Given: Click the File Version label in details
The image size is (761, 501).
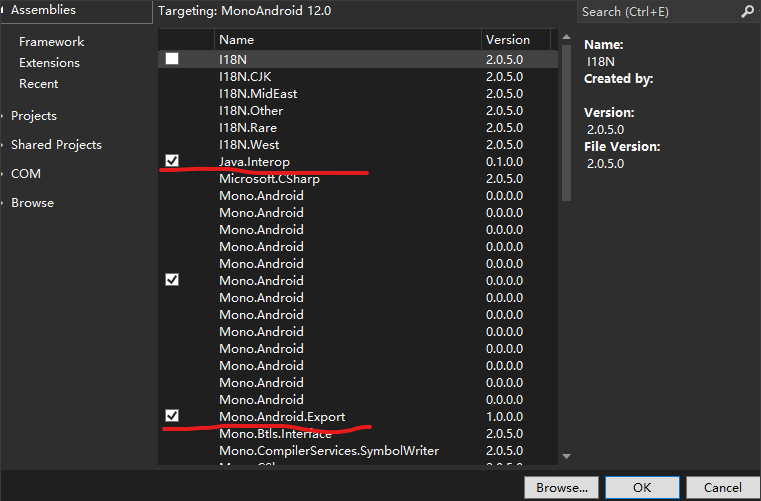Looking at the screenshot, I should (622, 147).
